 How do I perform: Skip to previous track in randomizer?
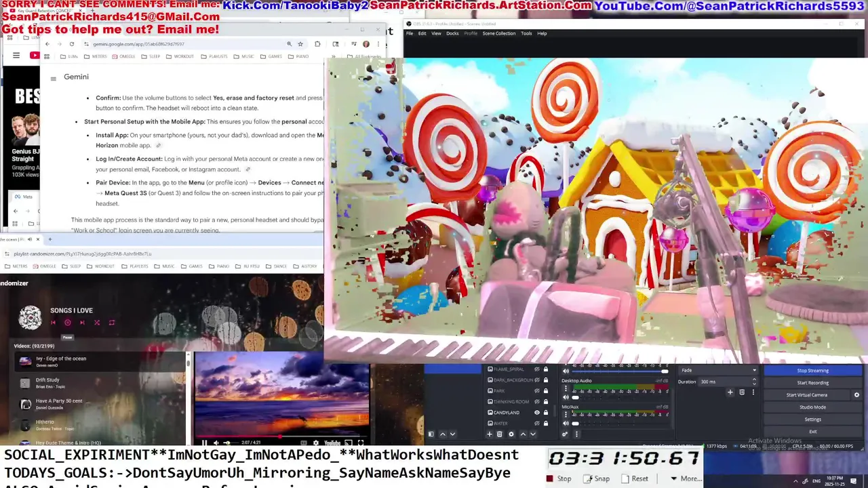53,323
